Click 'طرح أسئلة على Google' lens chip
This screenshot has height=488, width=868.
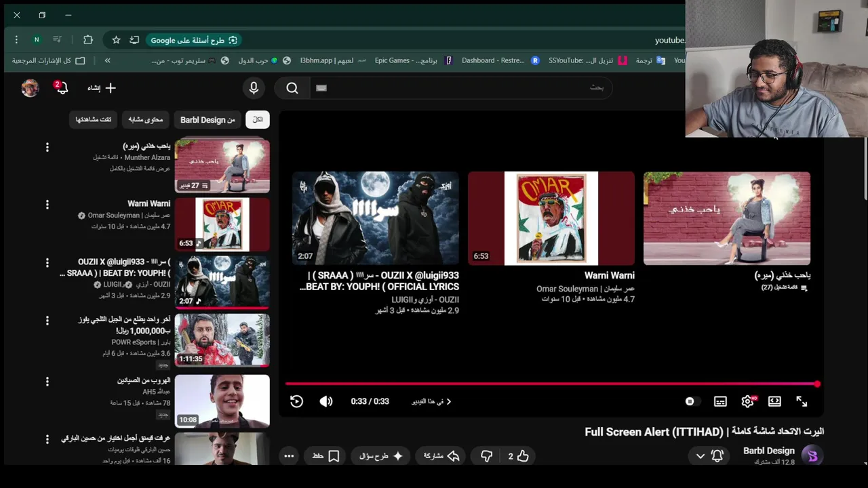[194, 40]
